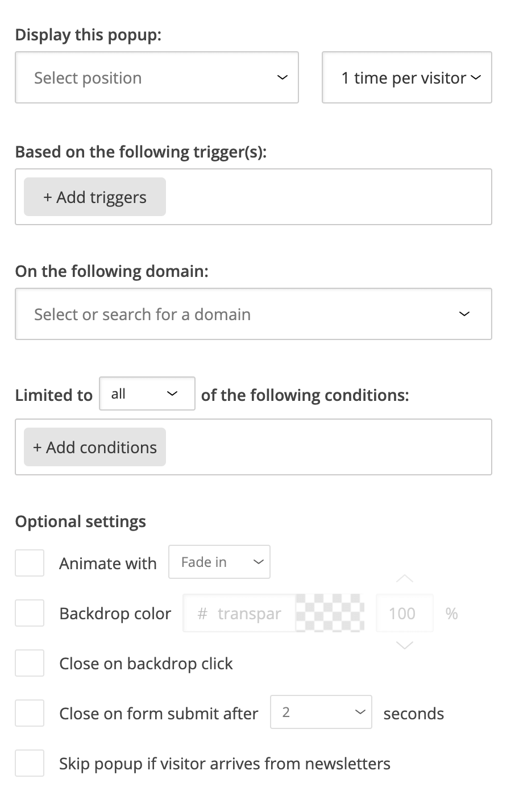Open the domain selection dropdown
Viewport: 515px width, 812px height.
pos(254,314)
